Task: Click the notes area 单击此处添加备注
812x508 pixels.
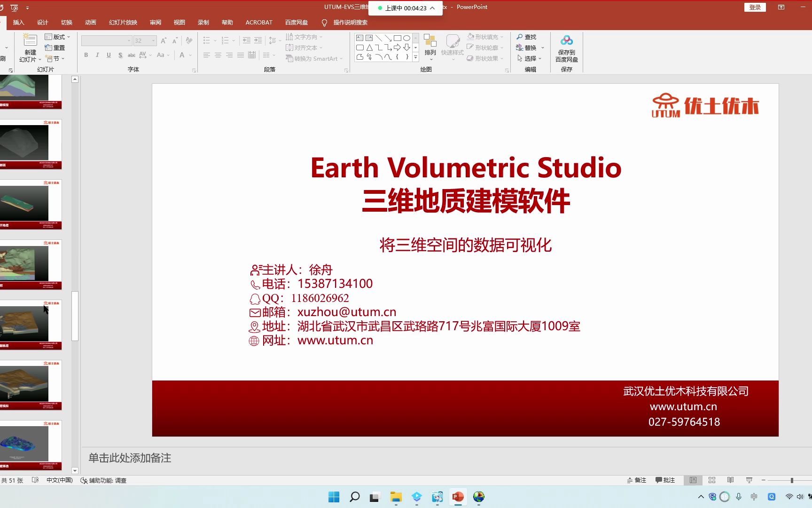Action: pyautogui.click(x=130, y=458)
